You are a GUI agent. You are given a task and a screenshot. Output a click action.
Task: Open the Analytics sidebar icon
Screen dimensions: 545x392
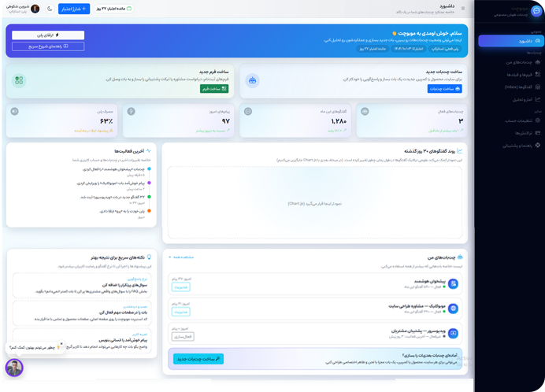point(539,99)
